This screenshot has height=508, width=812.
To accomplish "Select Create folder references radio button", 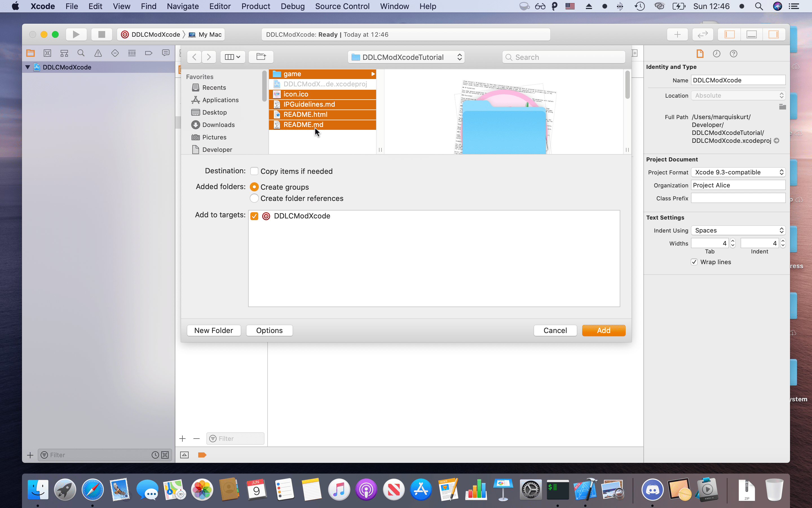I will (x=254, y=198).
